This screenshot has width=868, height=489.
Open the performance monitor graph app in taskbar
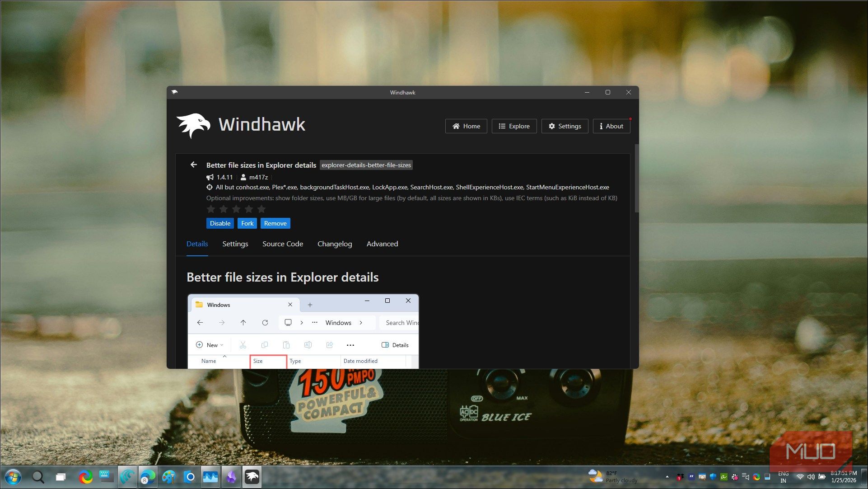tap(210, 477)
